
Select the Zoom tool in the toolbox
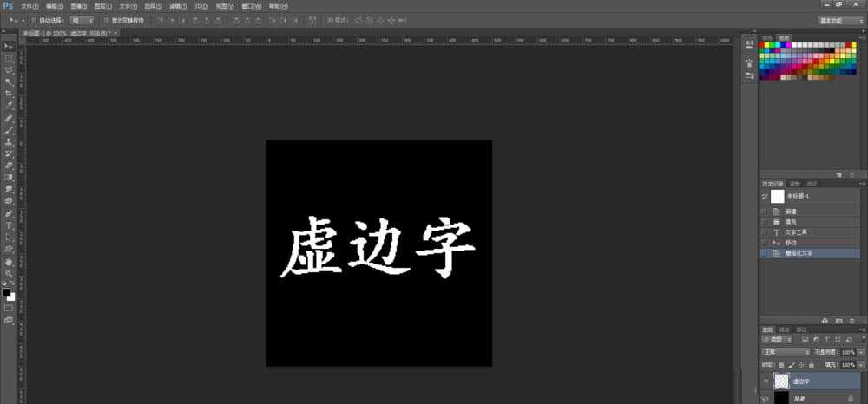9,273
